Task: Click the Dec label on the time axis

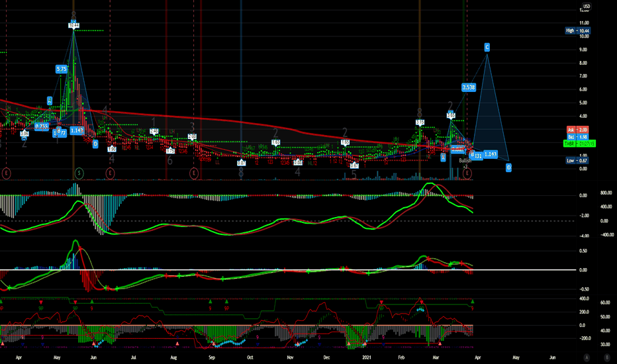Action: 326,357
